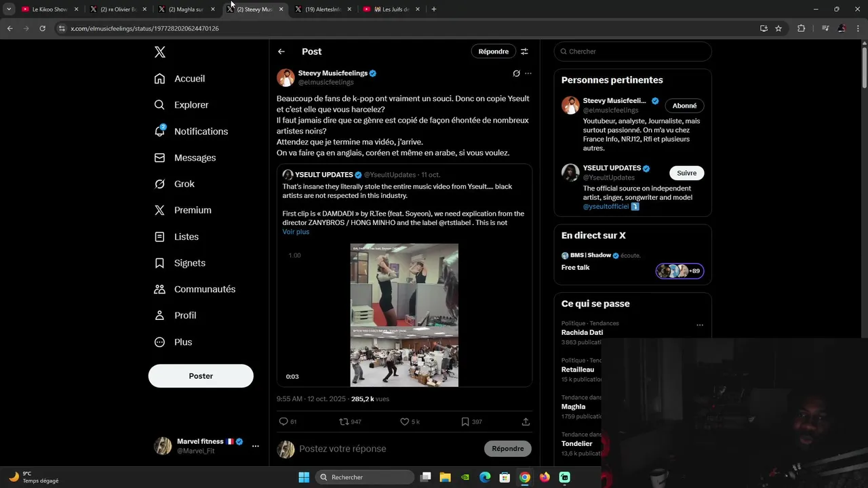Open Plus more options menu
Image resolution: width=868 pixels, height=488 pixels.
173,342
